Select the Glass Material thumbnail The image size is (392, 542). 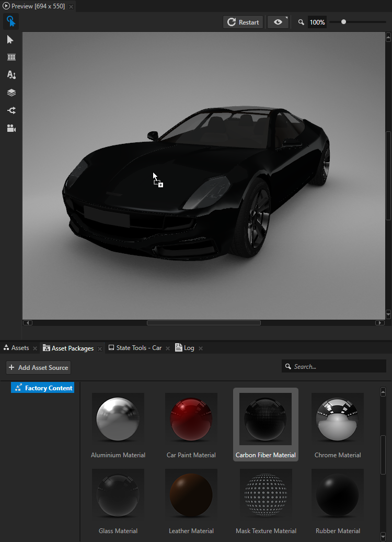[118, 495]
